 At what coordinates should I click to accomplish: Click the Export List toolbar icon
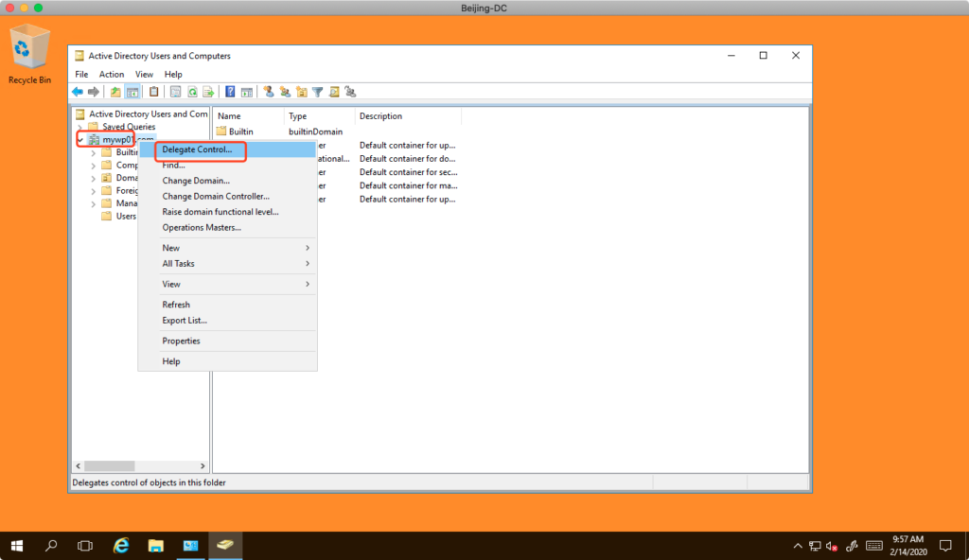pyautogui.click(x=207, y=92)
